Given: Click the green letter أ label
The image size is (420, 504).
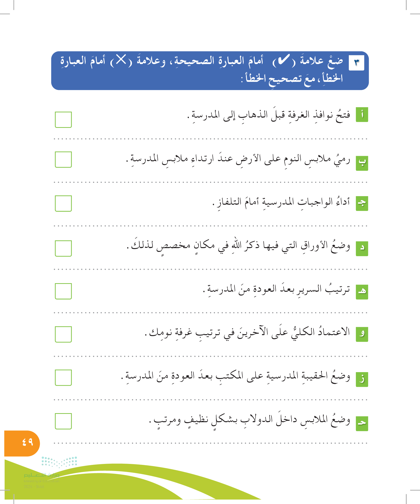Looking at the screenshot, I should (362, 115).
